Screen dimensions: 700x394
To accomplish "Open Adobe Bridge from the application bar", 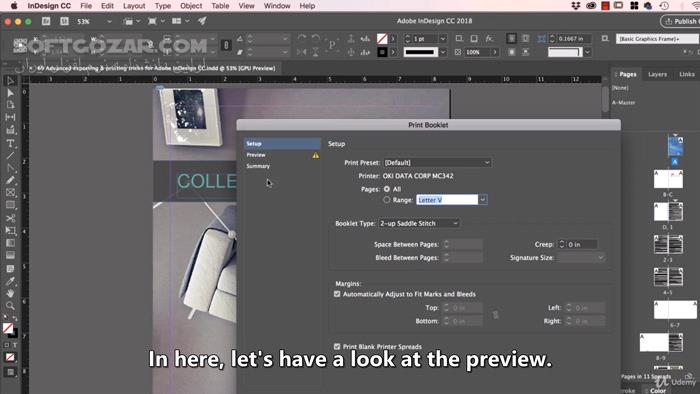I will click(46, 21).
